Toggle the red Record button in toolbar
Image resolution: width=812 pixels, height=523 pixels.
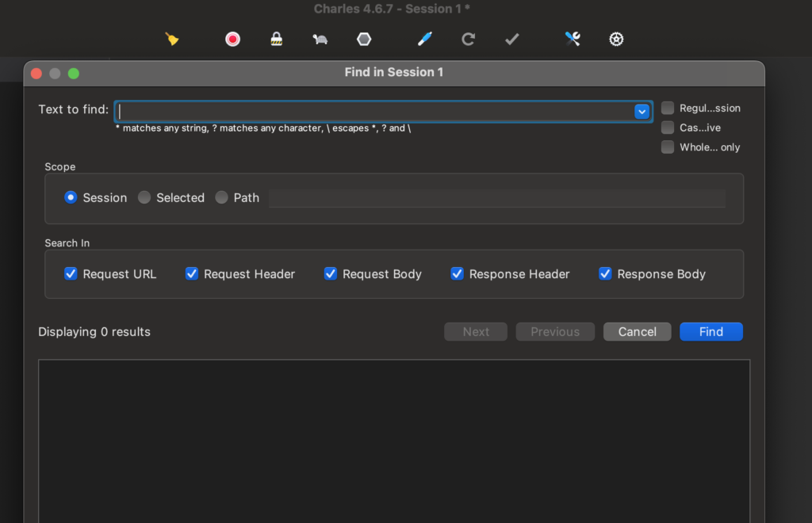pyautogui.click(x=232, y=39)
